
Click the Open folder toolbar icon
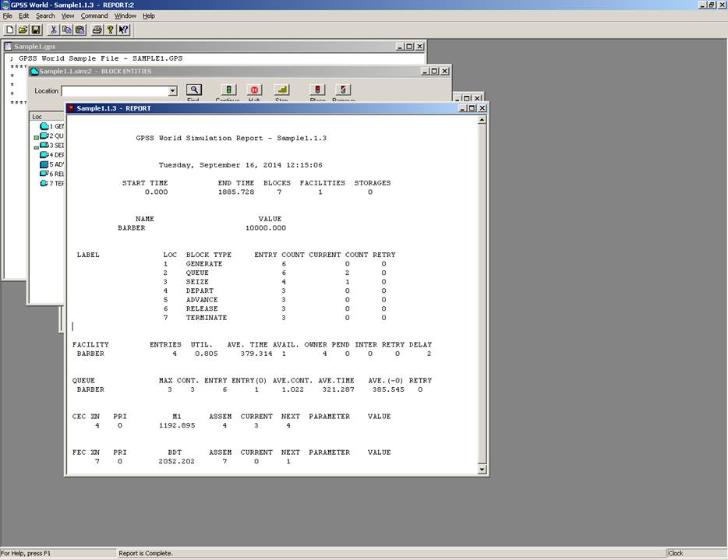click(x=23, y=30)
